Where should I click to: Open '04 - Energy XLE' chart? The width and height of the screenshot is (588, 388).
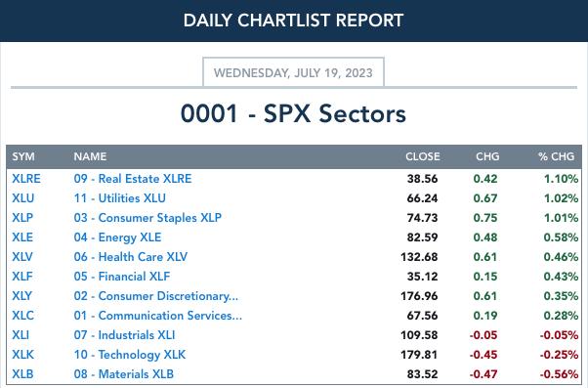click(117, 237)
